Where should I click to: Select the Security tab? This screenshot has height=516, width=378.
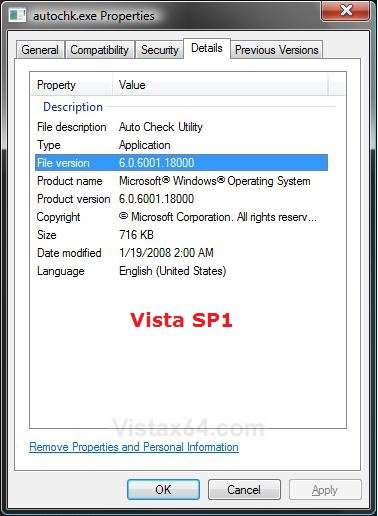pyautogui.click(x=159, y=50)
